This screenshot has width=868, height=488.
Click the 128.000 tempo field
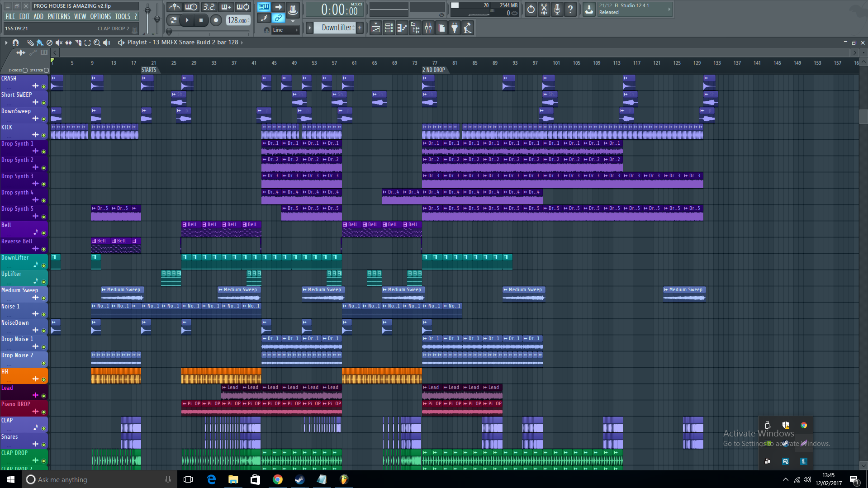coord(237,20)
